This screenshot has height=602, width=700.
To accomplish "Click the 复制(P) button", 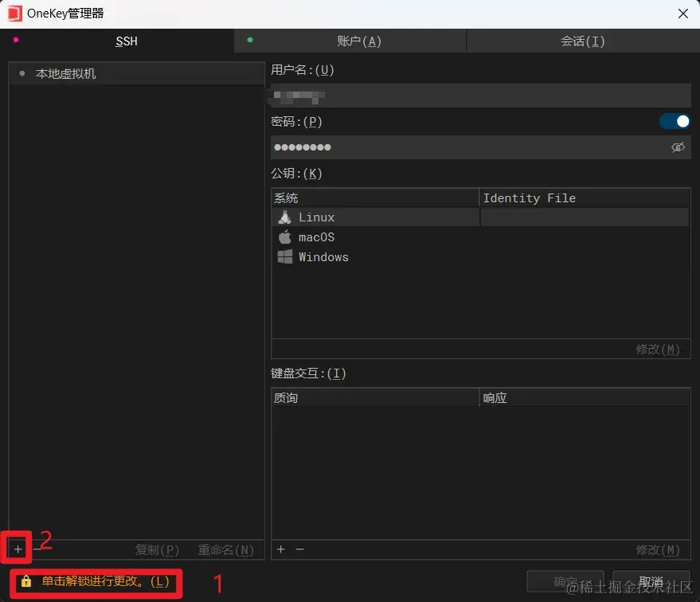I will coord(157,549).
